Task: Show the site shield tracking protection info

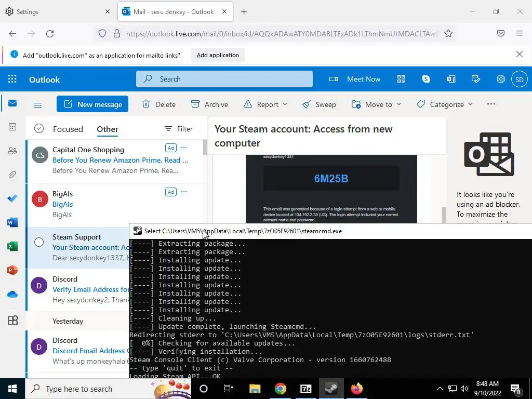Action: click(x=102, y=33)
